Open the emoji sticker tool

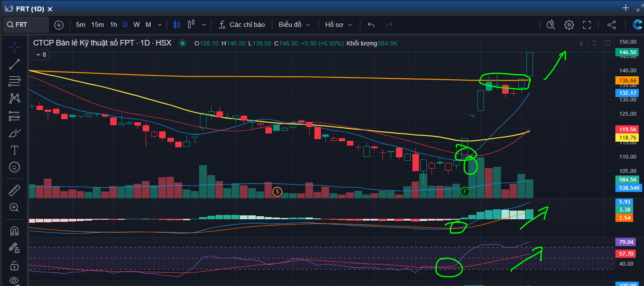pyautogui.click(x=15, y=167)
